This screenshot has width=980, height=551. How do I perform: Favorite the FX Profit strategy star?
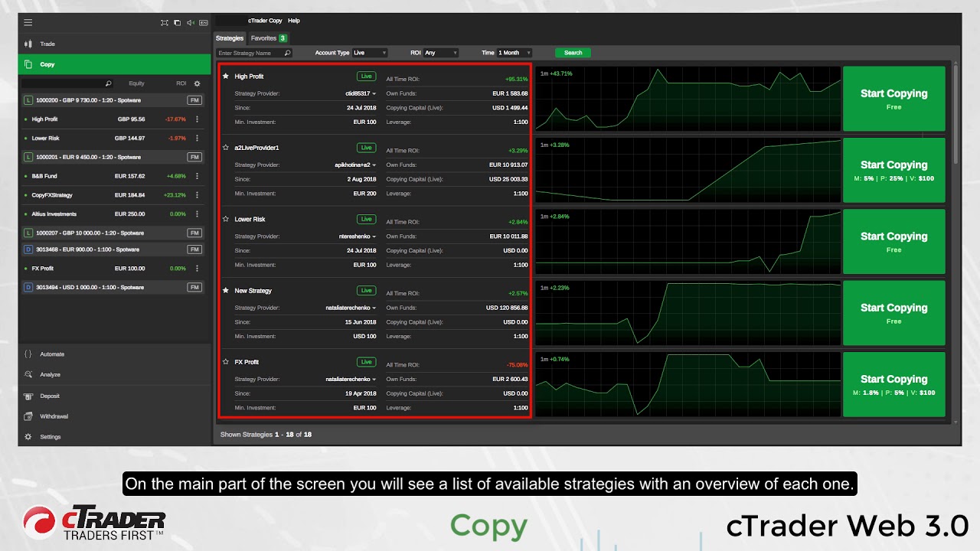(226, 362)
